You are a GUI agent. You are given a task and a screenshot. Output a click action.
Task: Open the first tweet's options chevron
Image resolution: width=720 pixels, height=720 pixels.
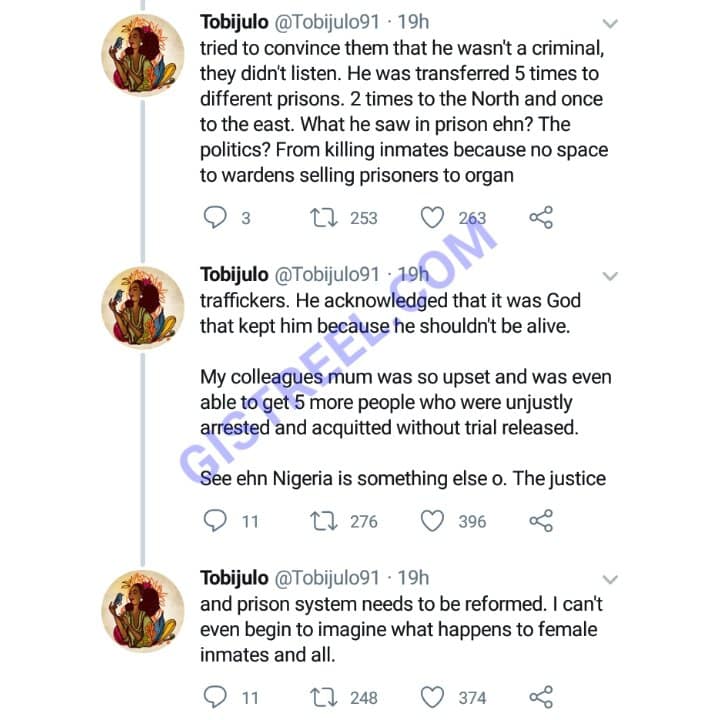click(610, 23)
